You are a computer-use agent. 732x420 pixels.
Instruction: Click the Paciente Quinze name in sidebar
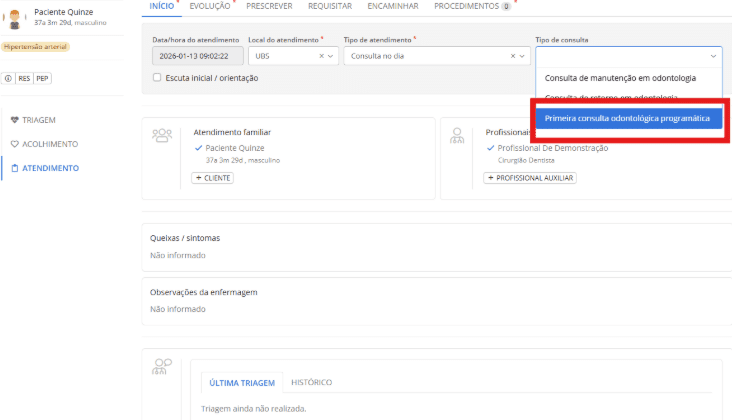coord(63,12)
